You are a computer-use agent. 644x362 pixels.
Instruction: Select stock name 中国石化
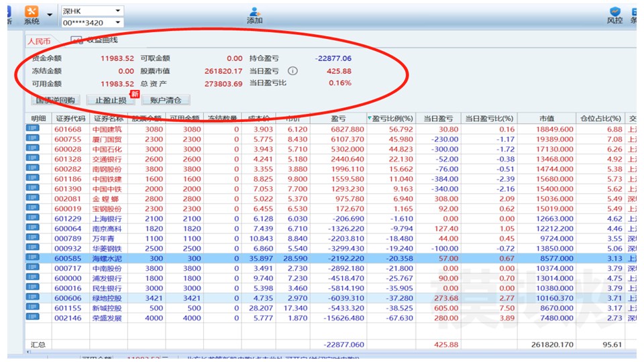point(107,149)
